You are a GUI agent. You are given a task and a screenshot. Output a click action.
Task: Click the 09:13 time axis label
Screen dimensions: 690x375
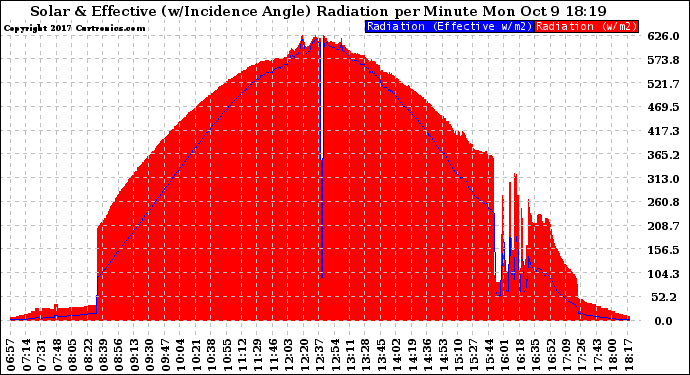coord(134,355)
